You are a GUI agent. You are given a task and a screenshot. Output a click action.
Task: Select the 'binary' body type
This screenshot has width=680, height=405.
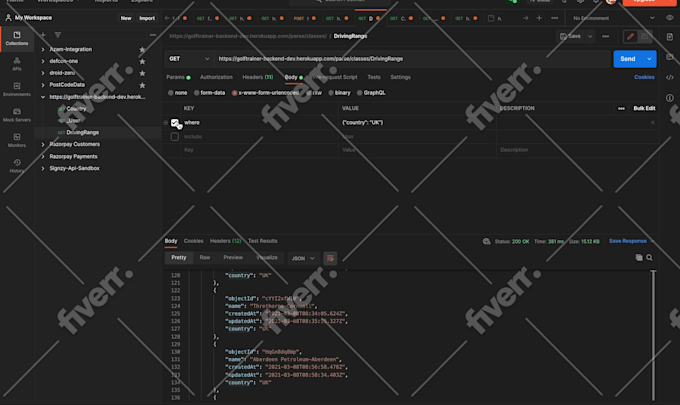pyautogui.click(x=339, y=93)
